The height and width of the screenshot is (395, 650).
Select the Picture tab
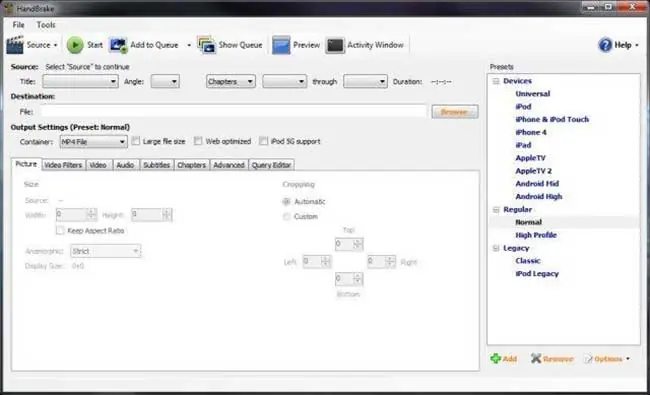pos(26,164)
